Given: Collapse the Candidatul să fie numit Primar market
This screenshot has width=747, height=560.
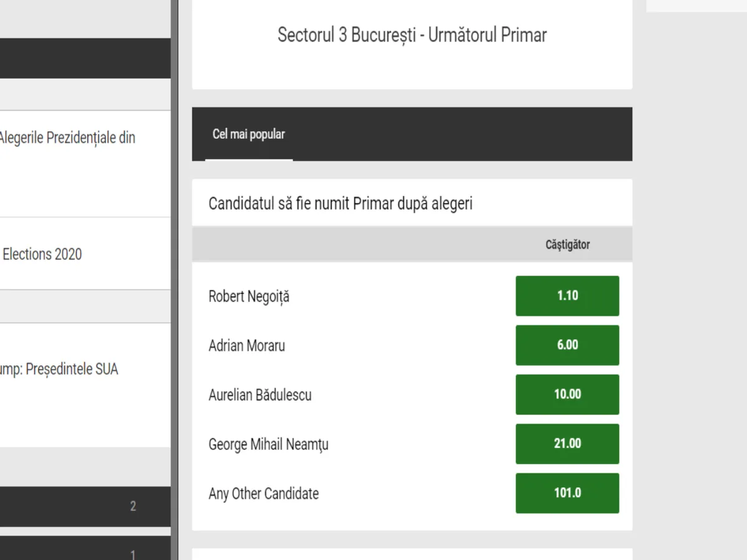Looking at the screenshot, I should coord(341,203).
